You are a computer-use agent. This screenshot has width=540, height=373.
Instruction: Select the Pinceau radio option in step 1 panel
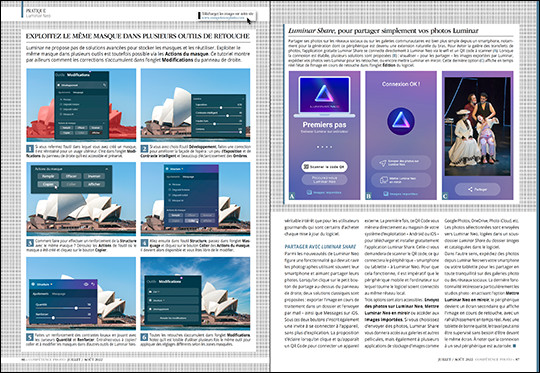tap(65, 99)
